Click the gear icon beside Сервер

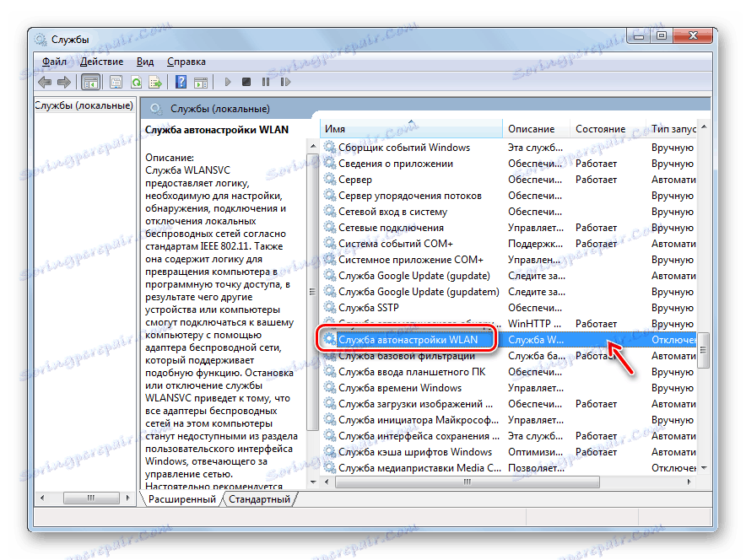(x=330, y=180)
